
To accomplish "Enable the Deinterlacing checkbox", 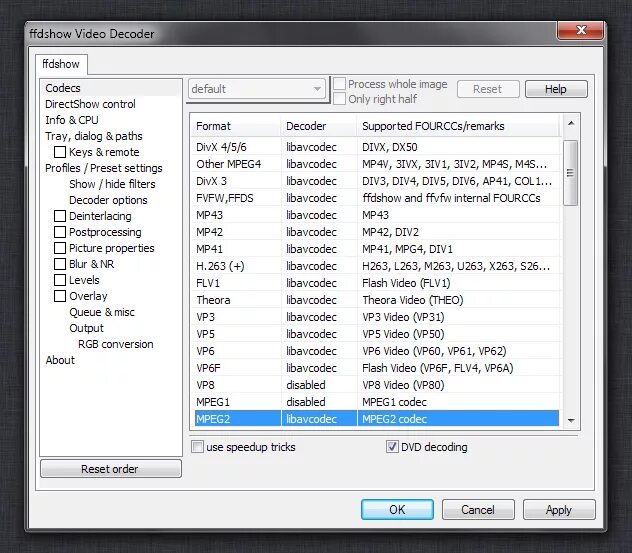I will (x=60, y=216).
